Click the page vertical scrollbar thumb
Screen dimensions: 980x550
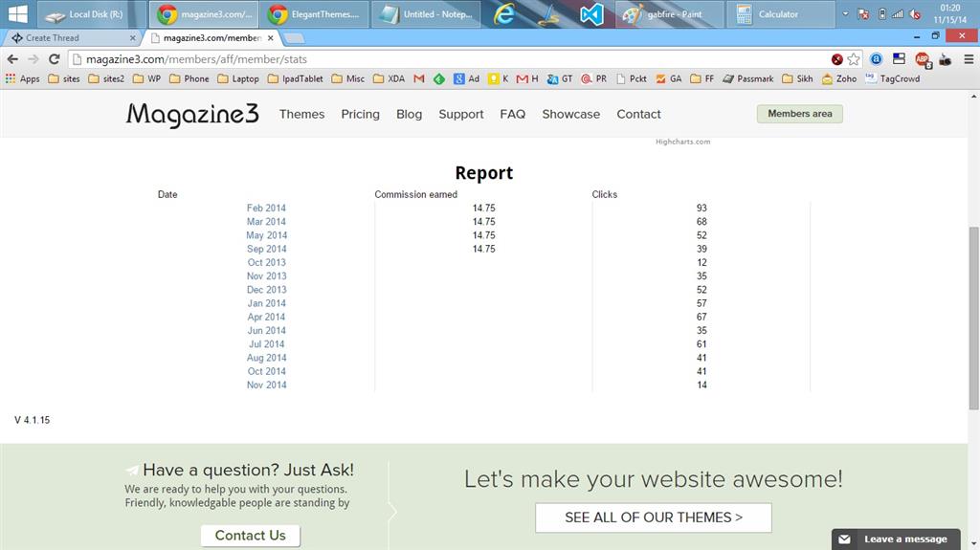tap(974, 319)
